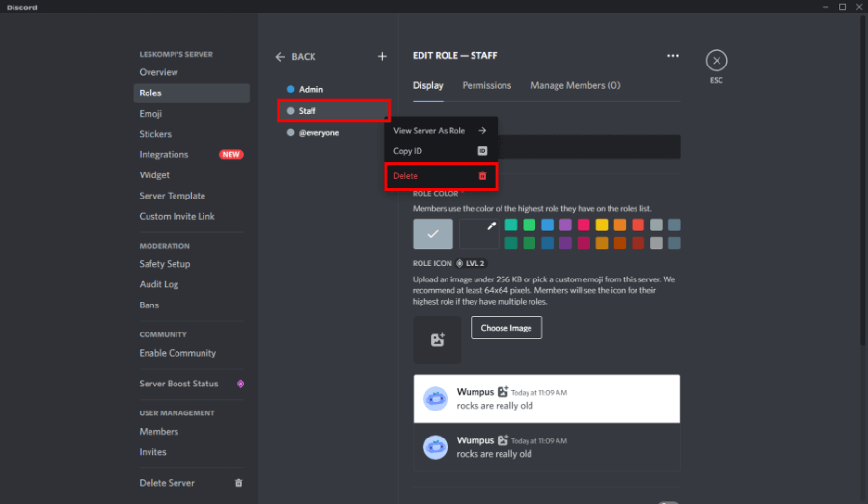
Task: Click first Wumpus avatar in preview
Action: point(435,398)
